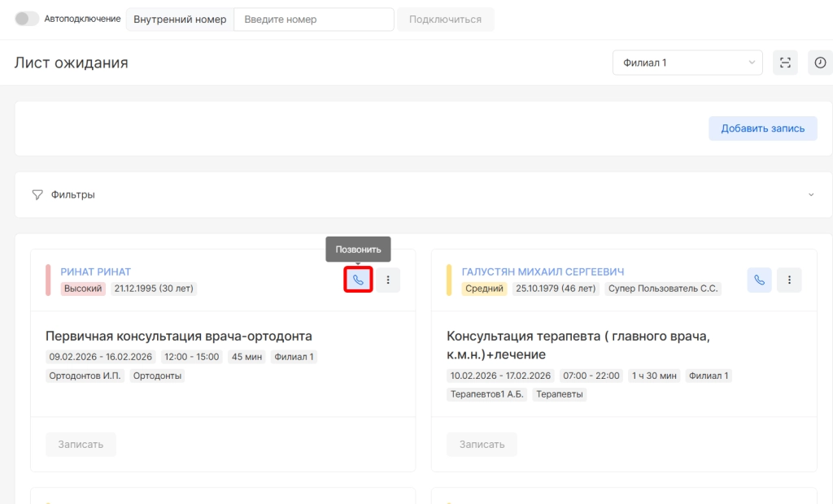833x504 pixels.
Task: Open patient link ГАЛУСТЯН МИХАИЛ СЕРГЕЕВИЧ
Action: click(x=543, y=272)
